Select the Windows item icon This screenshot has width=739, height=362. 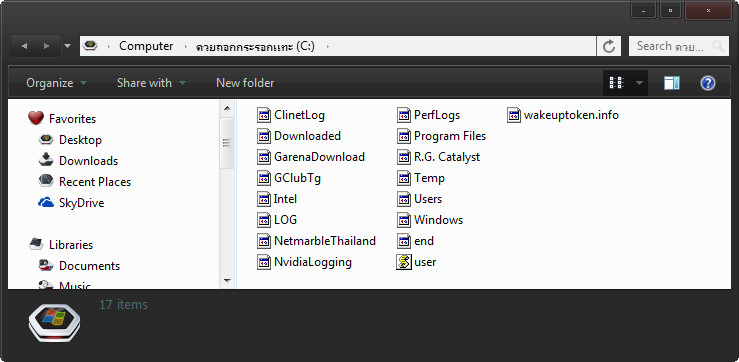(404, 220)
